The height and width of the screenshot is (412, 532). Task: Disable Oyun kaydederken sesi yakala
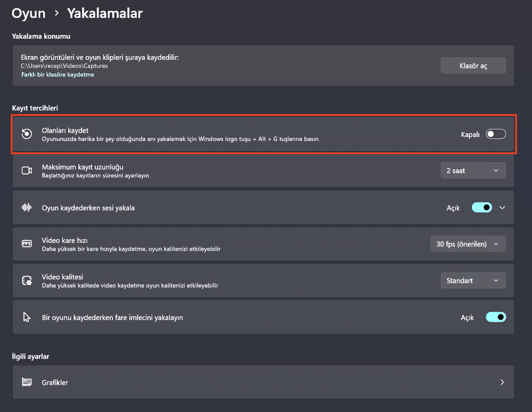(482, 207)
